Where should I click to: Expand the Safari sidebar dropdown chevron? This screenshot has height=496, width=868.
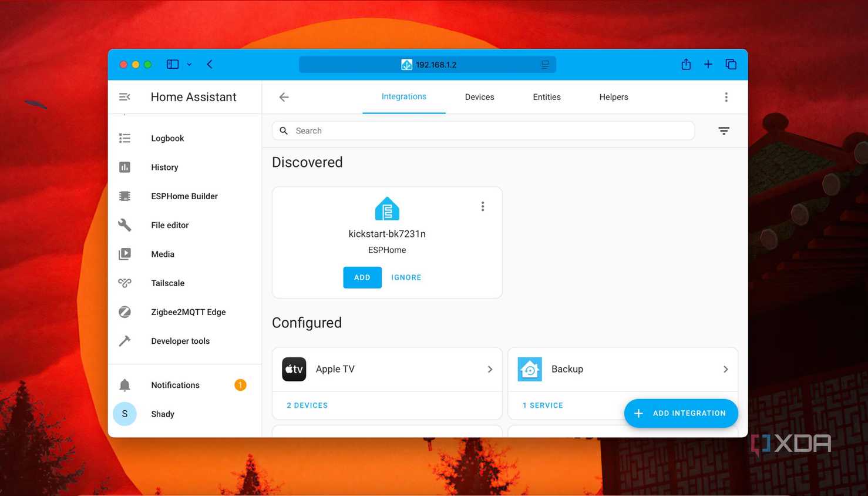189,65
